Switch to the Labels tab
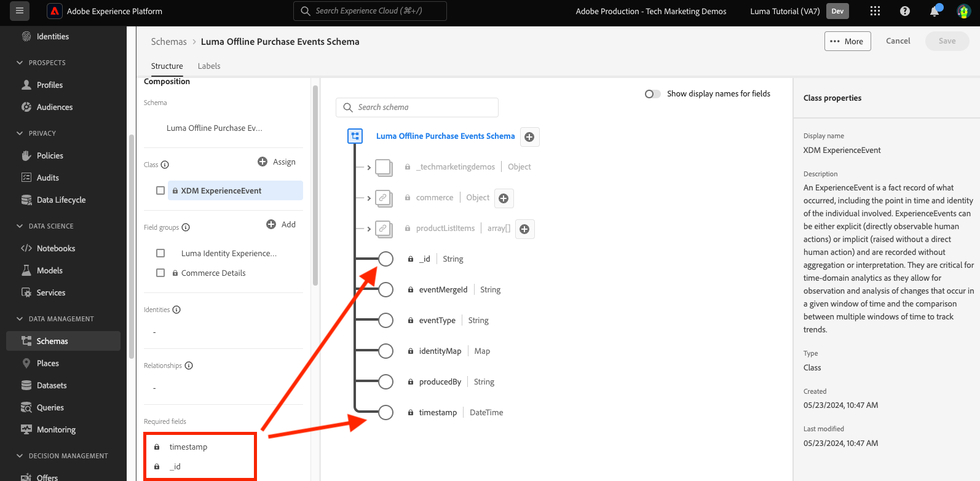The image size is (980, 481). point(208,66)
